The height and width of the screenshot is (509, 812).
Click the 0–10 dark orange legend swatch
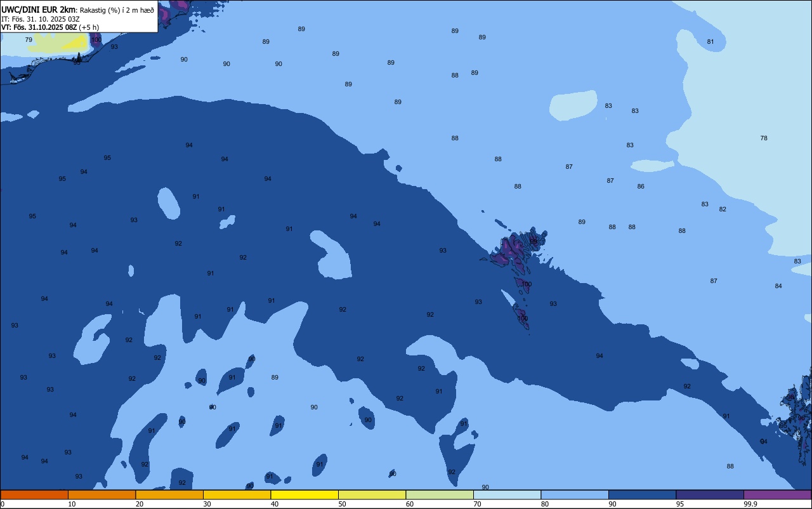(34, 494)
